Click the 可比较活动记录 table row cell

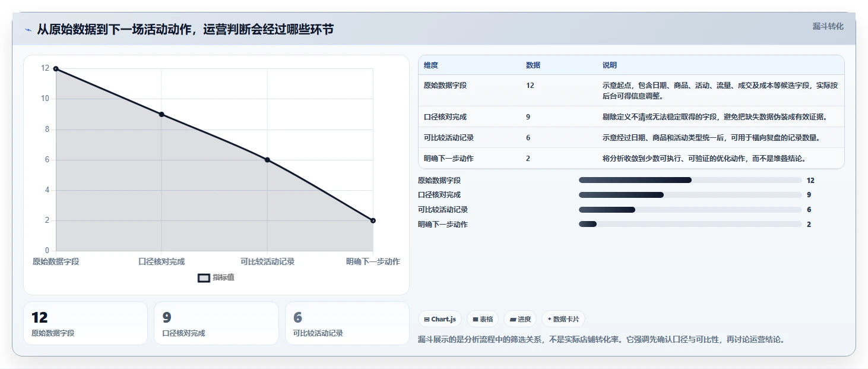tap(449, 138)
